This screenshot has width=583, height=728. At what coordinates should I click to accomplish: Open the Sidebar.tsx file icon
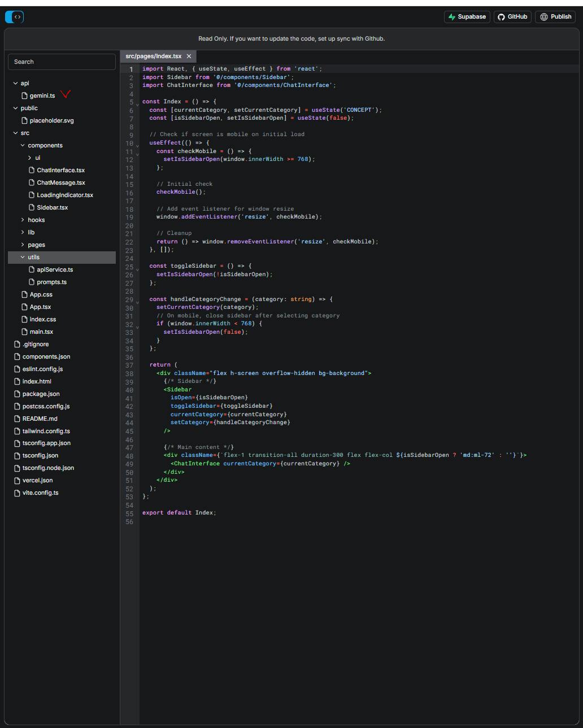[x=32, y=207]
